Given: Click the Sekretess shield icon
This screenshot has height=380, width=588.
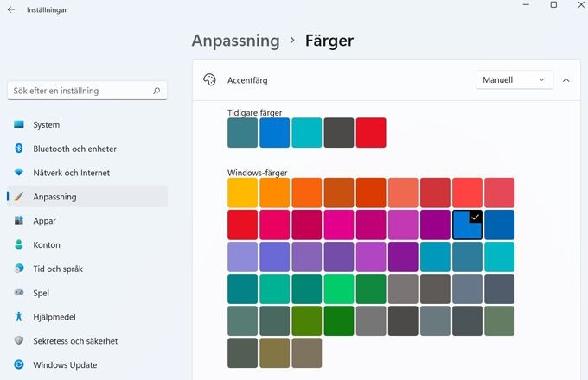Looking at the screenshot, I should point(19,340).
